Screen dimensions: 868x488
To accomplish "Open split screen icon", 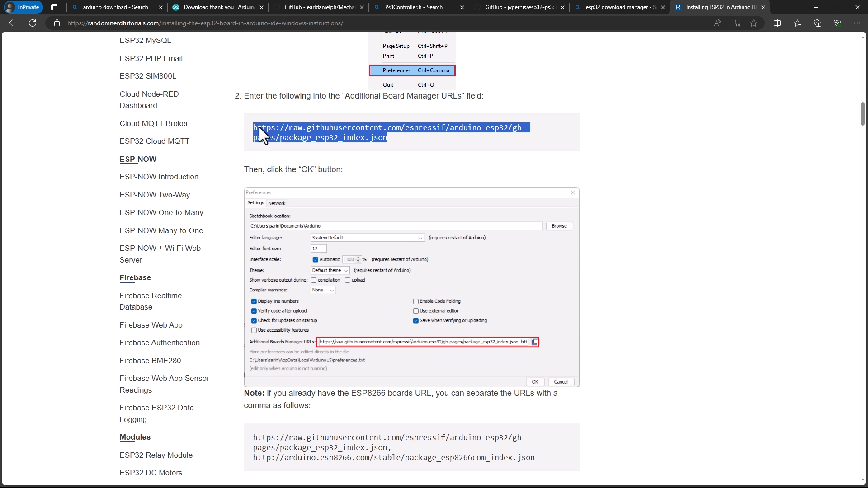I will (x=778, y=23).
